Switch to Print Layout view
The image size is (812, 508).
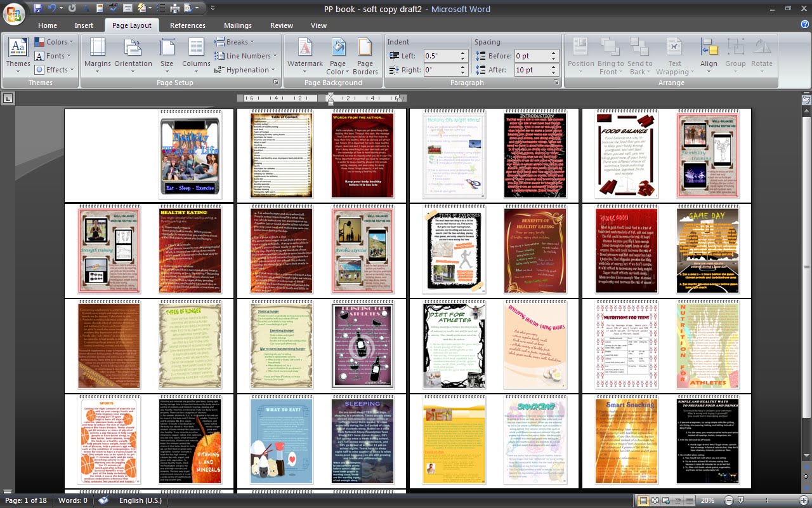(x=644, y=500)
